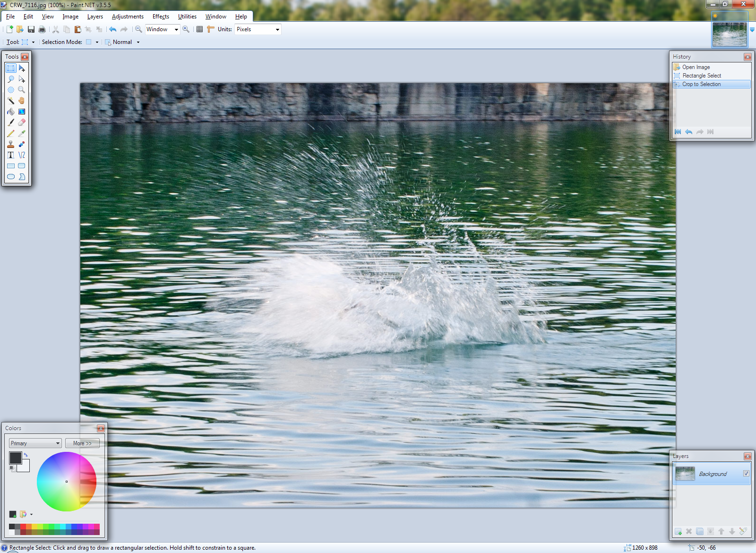Select the Ellipse Select tool
This screenshot has height=553, width=756.
[x=11, y=90]
